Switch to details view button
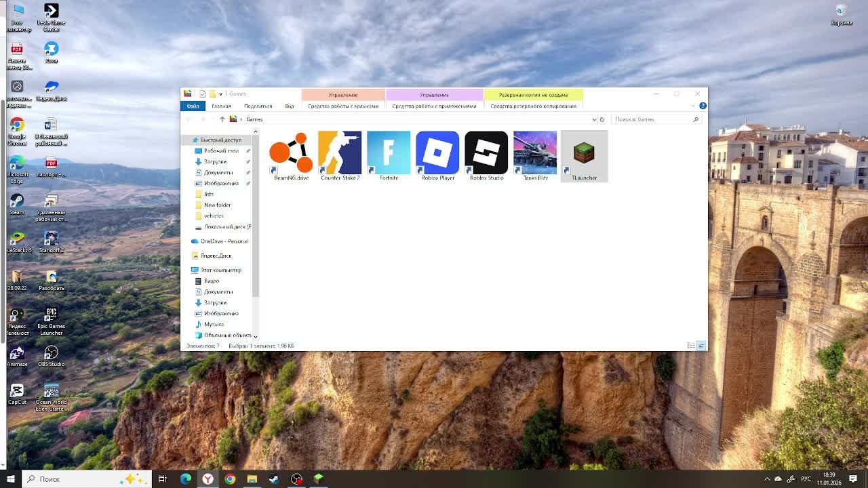The width and height of the screenshot is (868, 488). pyautogui.click(x=691, y=346)
